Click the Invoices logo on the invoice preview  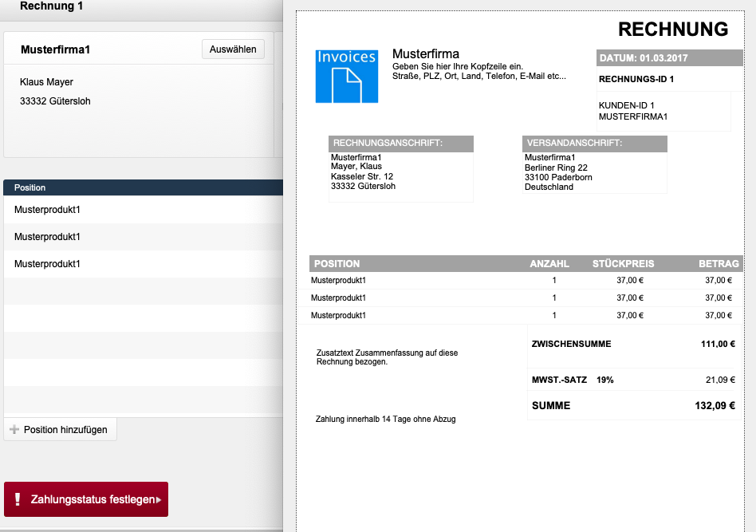tap(346, 77)
